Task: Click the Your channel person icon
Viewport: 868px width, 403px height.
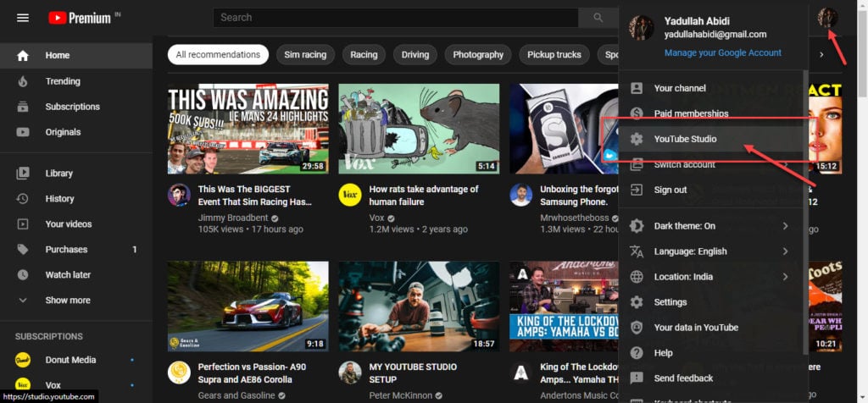Action: point(637,88)
